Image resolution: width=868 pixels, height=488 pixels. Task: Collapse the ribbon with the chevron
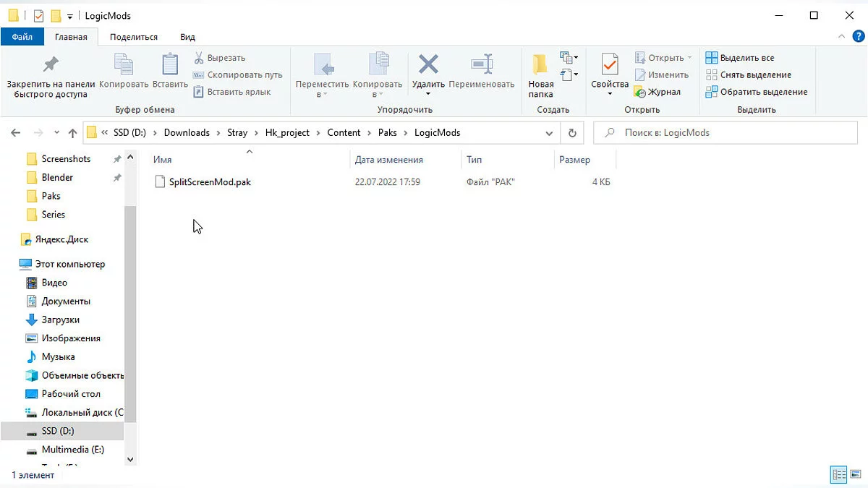click(841, 37)
